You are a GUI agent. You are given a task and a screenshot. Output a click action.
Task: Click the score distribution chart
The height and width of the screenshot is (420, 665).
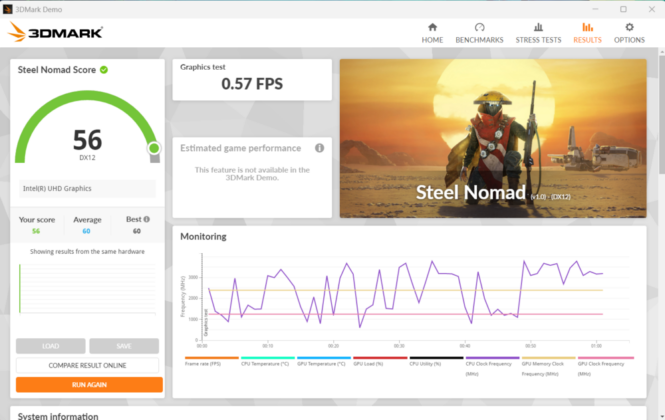point(87,288)
